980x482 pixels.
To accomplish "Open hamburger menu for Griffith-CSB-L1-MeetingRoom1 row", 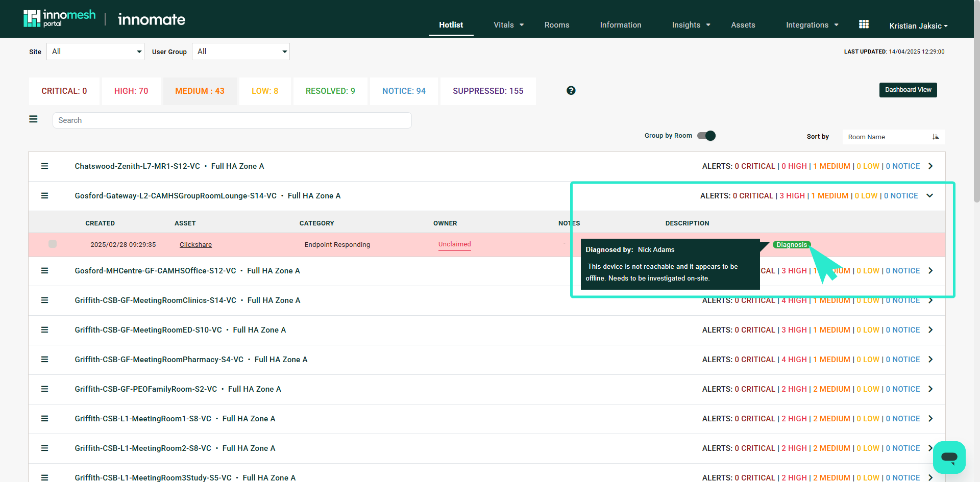I will [x=44, y=418].
